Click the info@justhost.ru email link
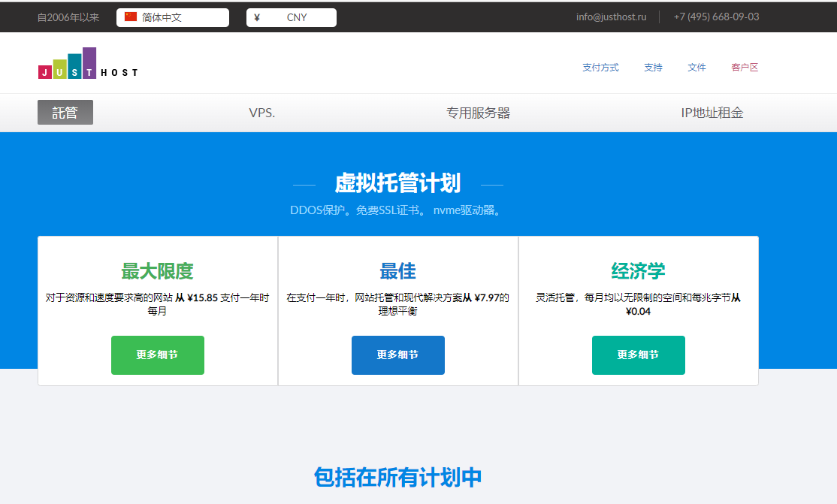 click(x=611, y=17)
